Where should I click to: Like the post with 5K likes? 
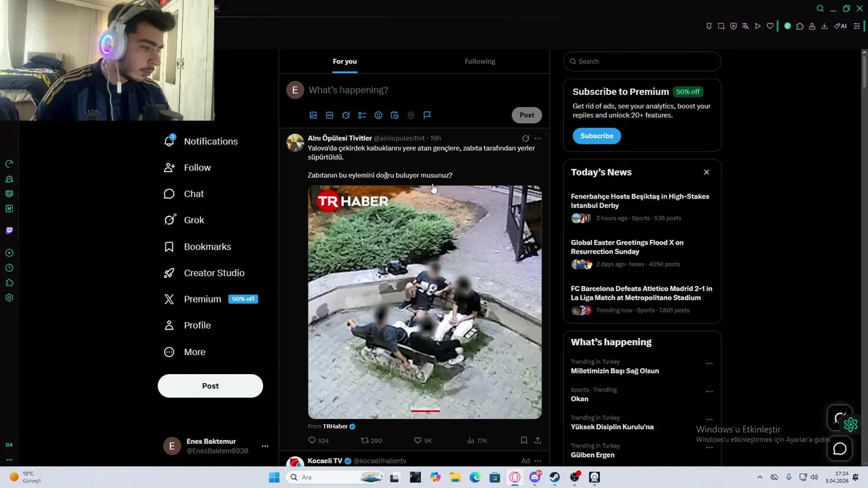[422, 441]
